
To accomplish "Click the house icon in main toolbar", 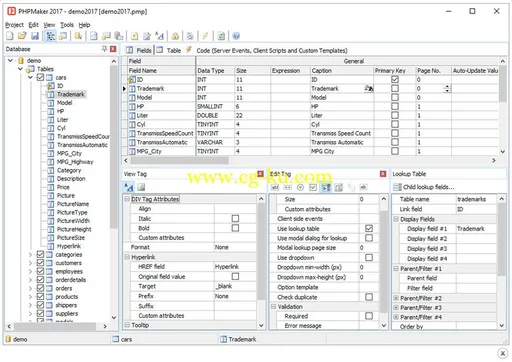I will [x=175, y=36].
